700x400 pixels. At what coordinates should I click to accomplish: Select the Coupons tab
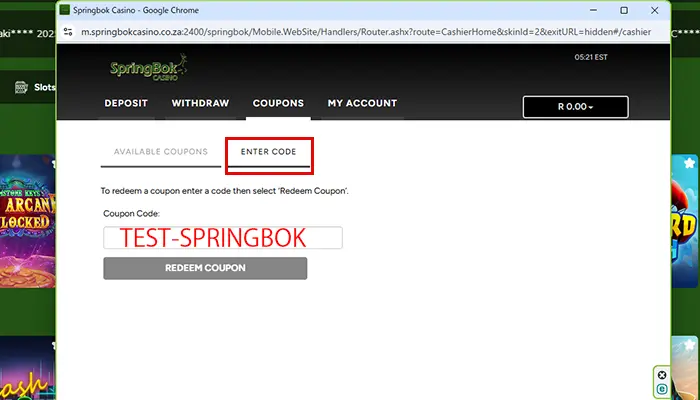point(278,103)
